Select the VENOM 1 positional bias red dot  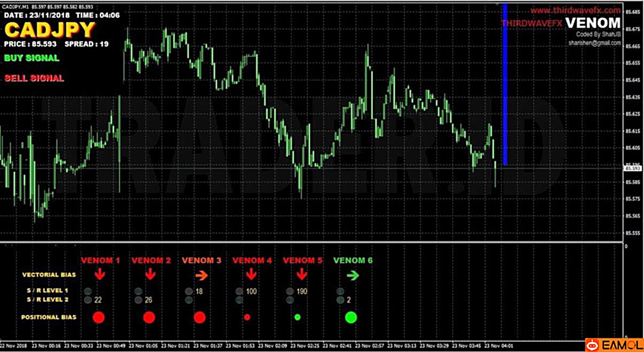(x=98, y=317)
